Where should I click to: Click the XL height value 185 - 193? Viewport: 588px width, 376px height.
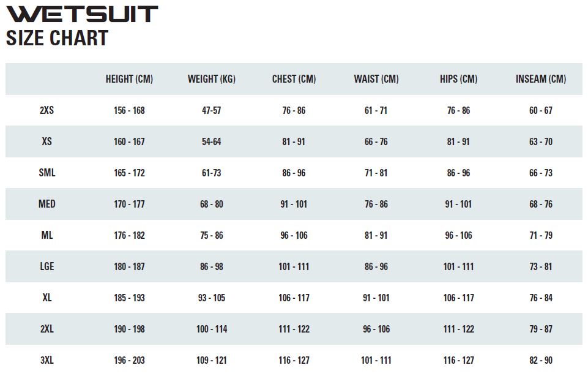[x=129, y=298]
